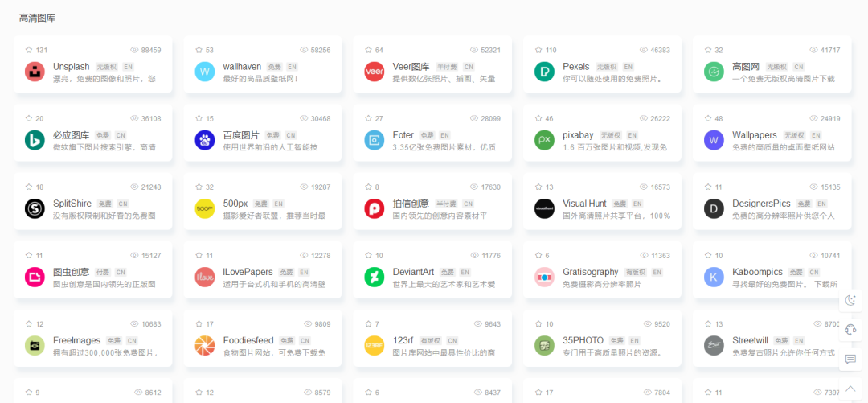This screenshot has width=868, height=403.
Task: Open the SplitShire logo icon
Action: pyautogui.click(x=35, y=209)
